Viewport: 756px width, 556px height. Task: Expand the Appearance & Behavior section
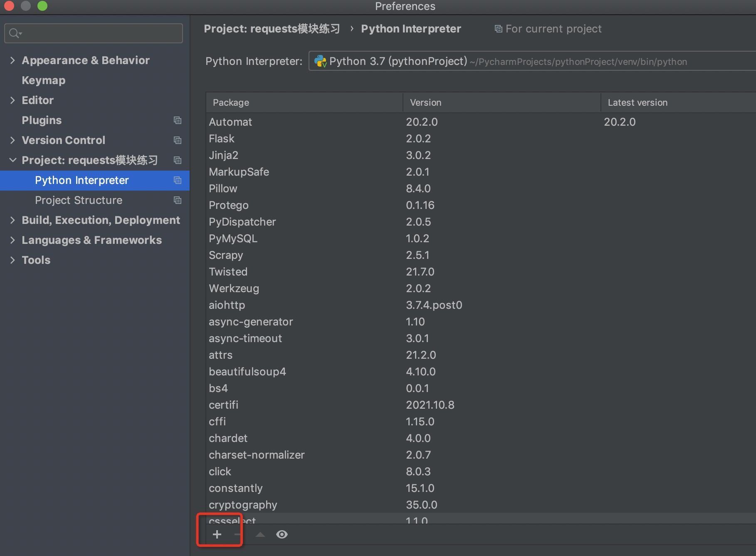point(12,60)
